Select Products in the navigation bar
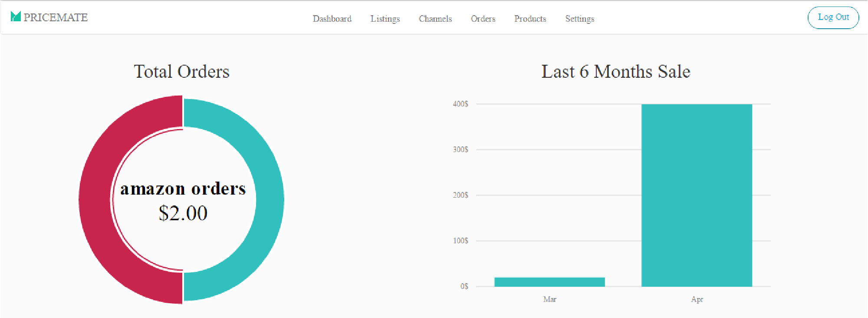The width and height of the screenshot is (868, 318). pyautogui.click(x=530, y=19)
